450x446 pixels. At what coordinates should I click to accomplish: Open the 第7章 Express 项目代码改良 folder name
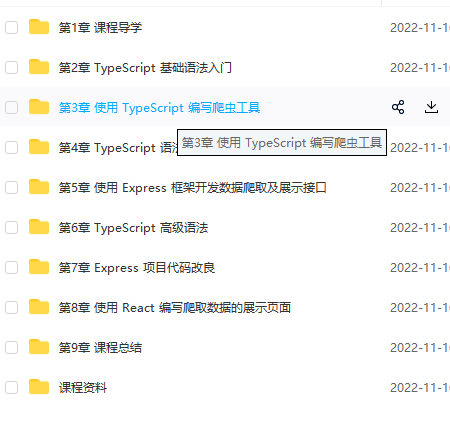pos(137,268)
